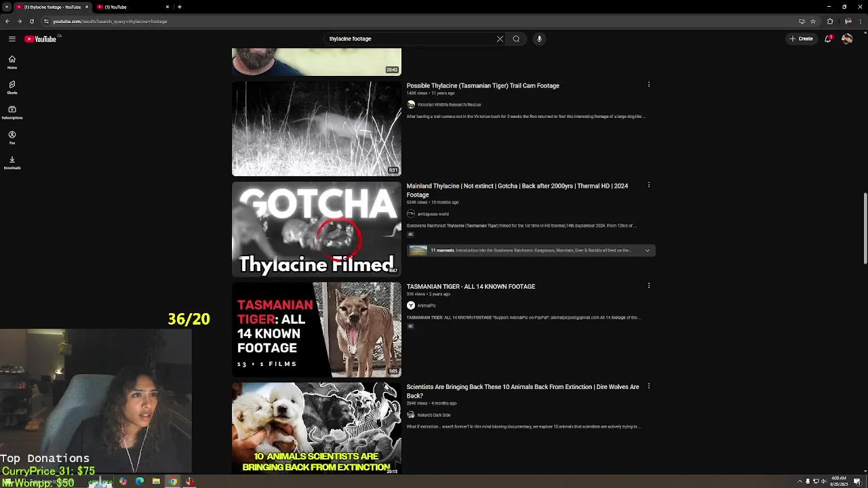Open more options for Dire Wolves video
The width and height of the screenshot is (868, 488).
648,386
